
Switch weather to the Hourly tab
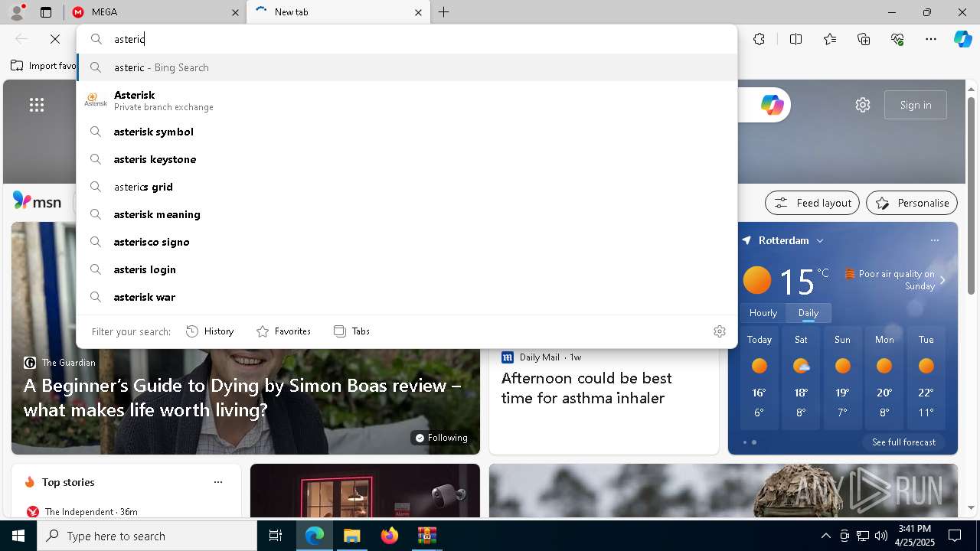pos(763,313)
